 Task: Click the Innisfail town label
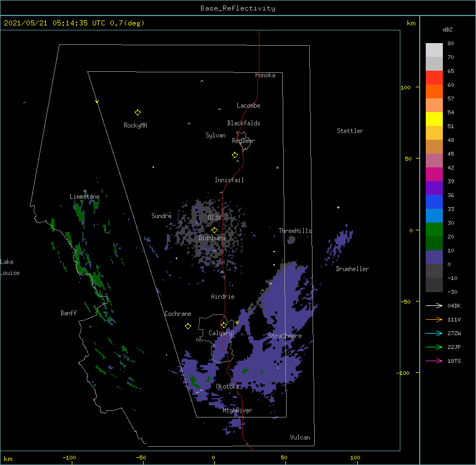pos(229,180)
